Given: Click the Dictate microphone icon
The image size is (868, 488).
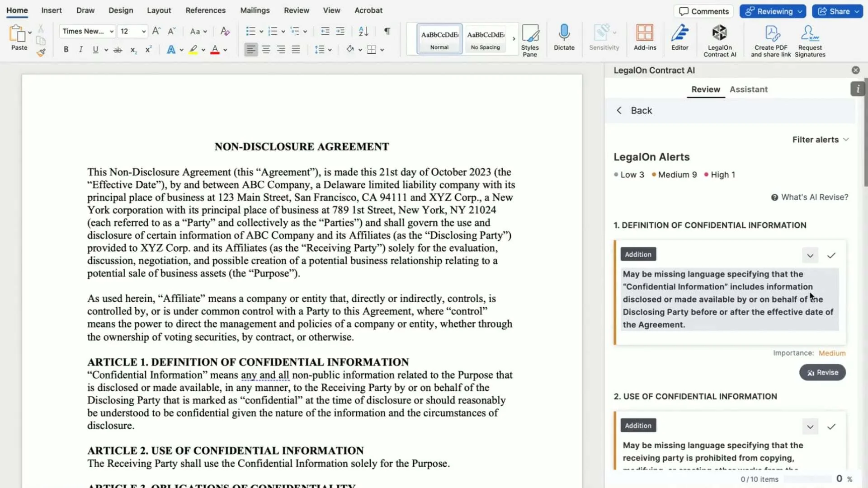Looking at the screenshot, I should coord(564,33).
